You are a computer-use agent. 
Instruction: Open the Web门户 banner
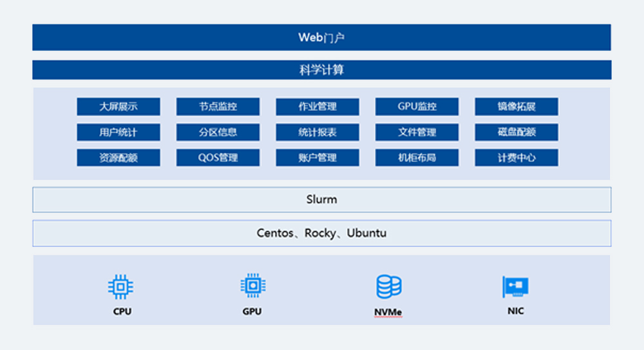(x=321, y=37)
